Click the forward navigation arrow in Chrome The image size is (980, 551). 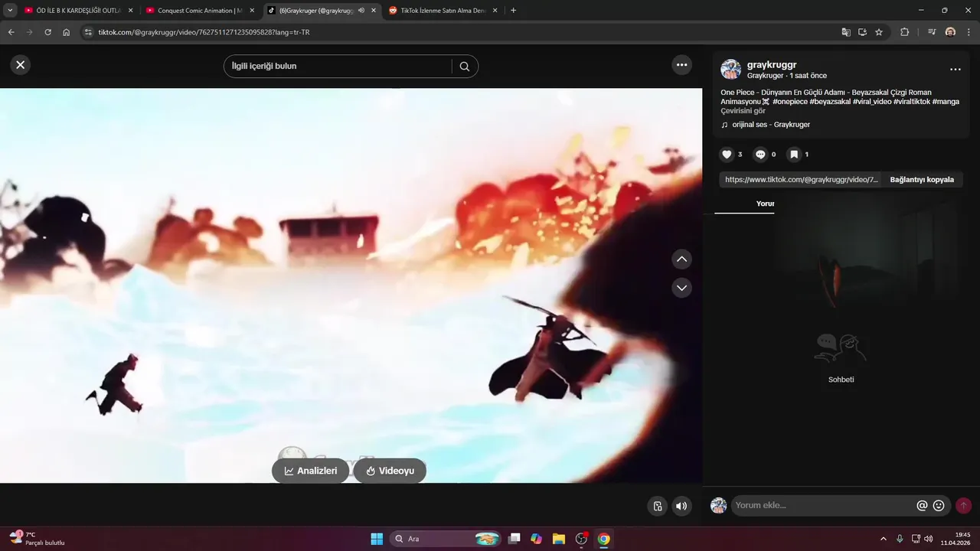click(29, 32)
